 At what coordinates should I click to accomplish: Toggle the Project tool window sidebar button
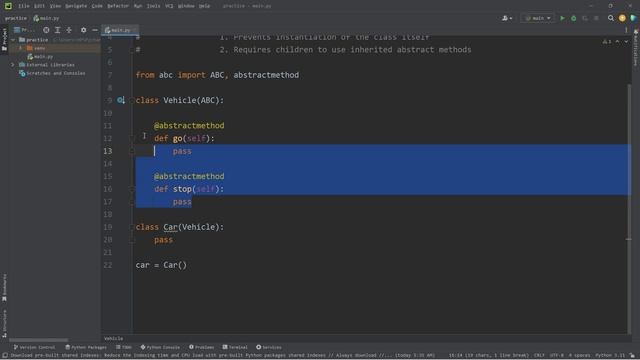click(x=4, y=39)
